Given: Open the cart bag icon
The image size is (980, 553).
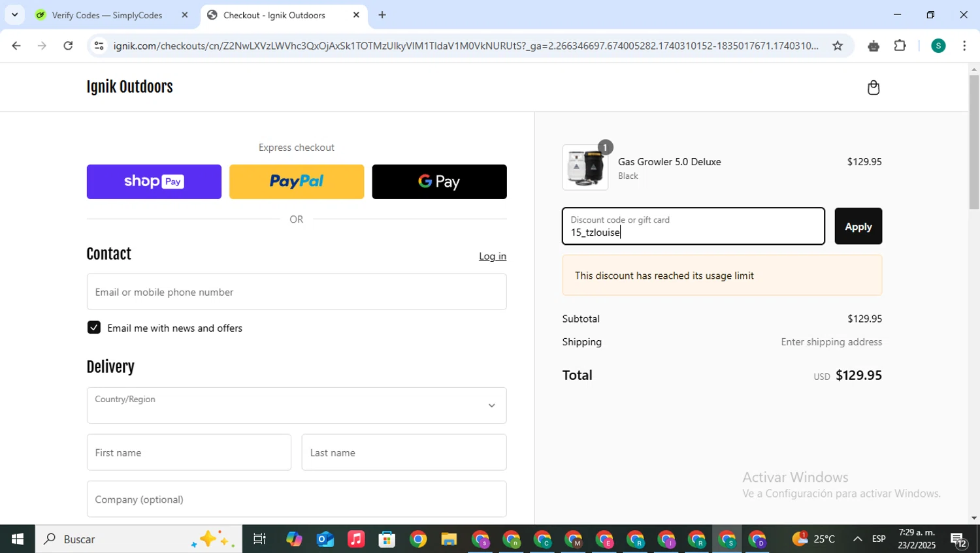Looking at the screenshot, I should pos(874,87).
